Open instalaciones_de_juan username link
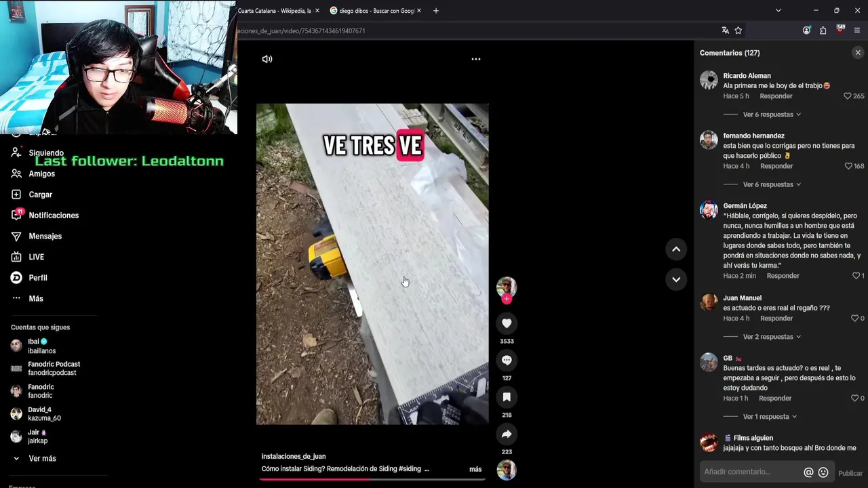Viewport: 868px width, 488px height. click(x=294, y=457)
